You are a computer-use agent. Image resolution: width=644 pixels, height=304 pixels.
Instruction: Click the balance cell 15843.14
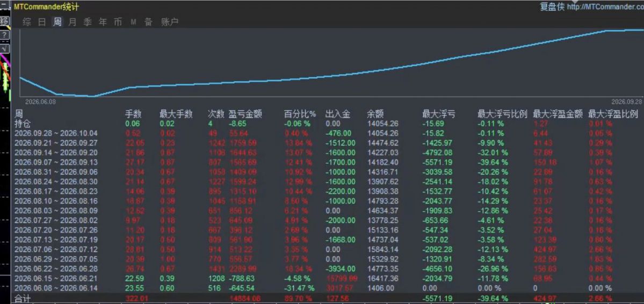[382, 249]
